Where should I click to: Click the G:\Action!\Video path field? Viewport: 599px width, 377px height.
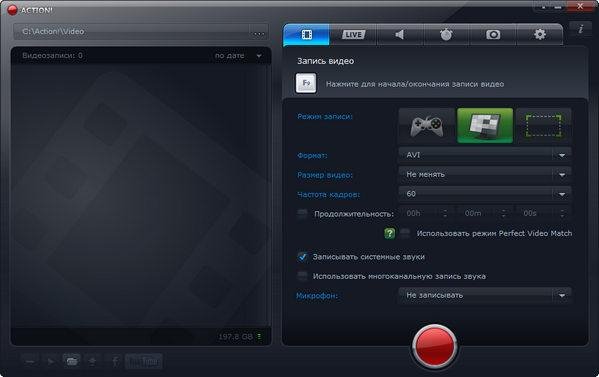pos(131,32)
